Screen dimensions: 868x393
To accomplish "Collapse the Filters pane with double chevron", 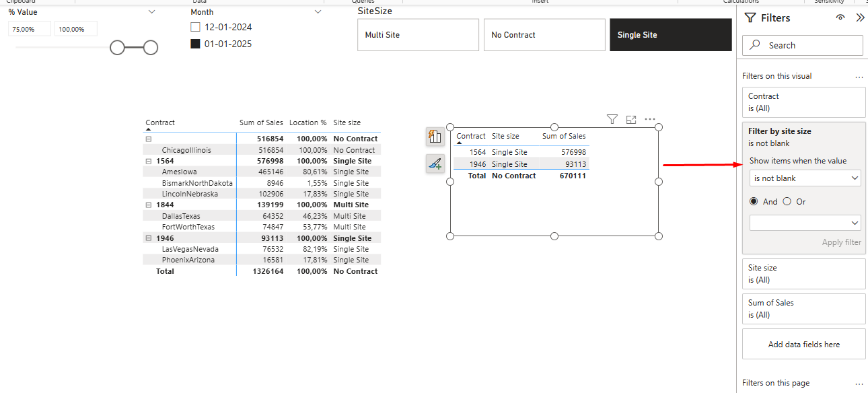I will (860, 18).
